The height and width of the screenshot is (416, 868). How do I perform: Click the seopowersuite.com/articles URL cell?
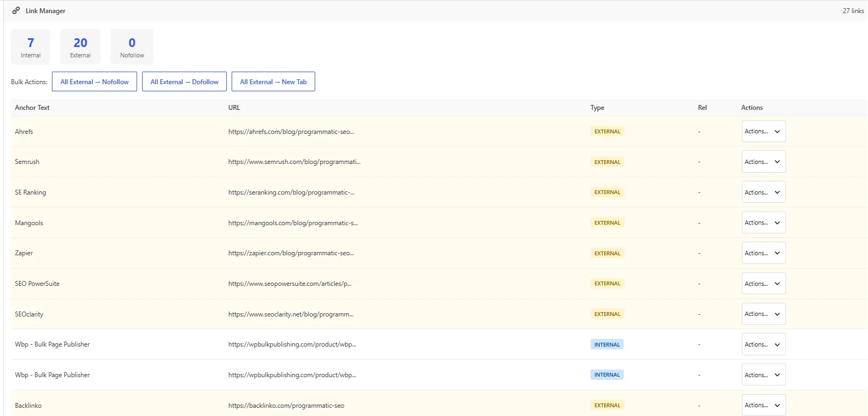290,284
